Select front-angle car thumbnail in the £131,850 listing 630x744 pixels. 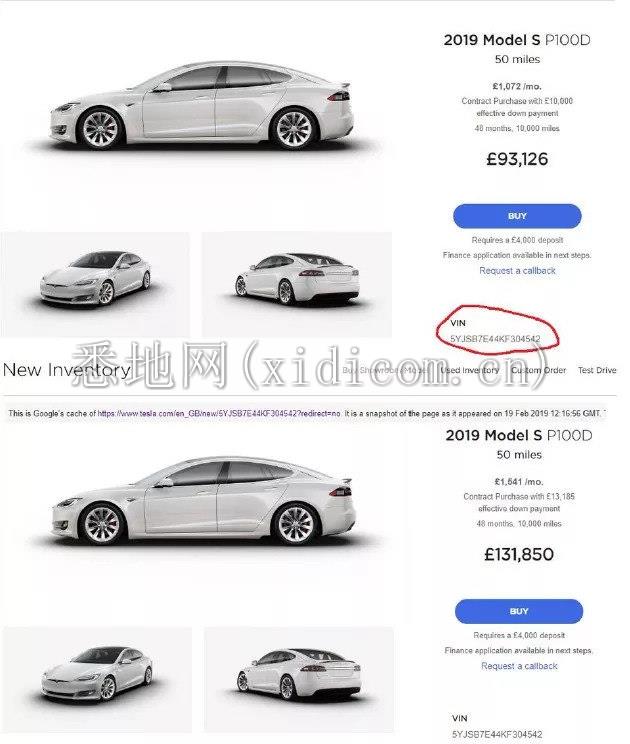coord(98,679)
